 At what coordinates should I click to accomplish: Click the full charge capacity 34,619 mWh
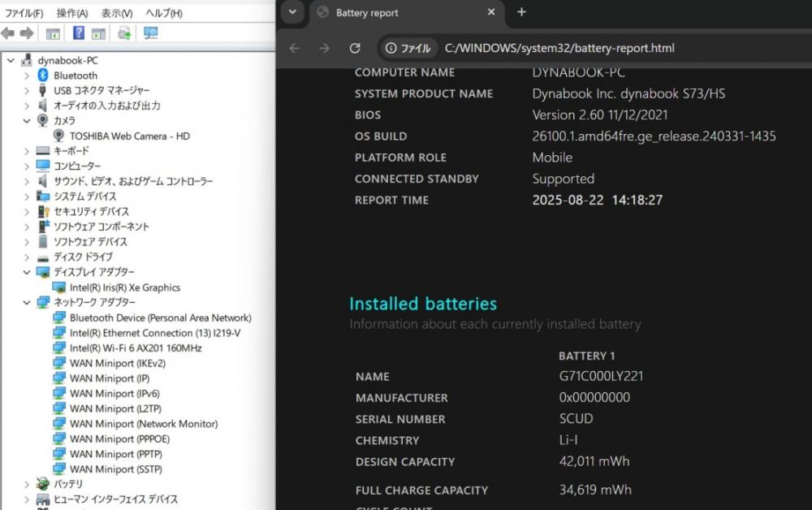(595, 490)
